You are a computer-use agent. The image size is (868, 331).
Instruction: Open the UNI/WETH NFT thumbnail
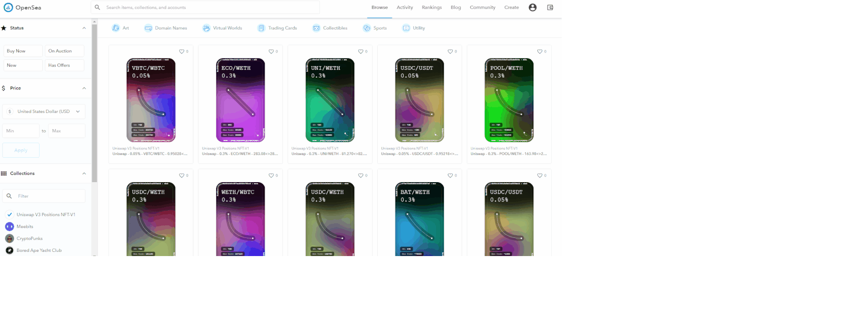pyautogui.click(x=330, y=100)
